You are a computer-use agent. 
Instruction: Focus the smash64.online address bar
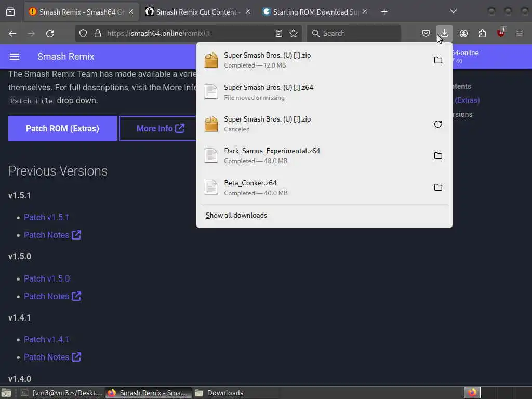click(x=188, y=33)
